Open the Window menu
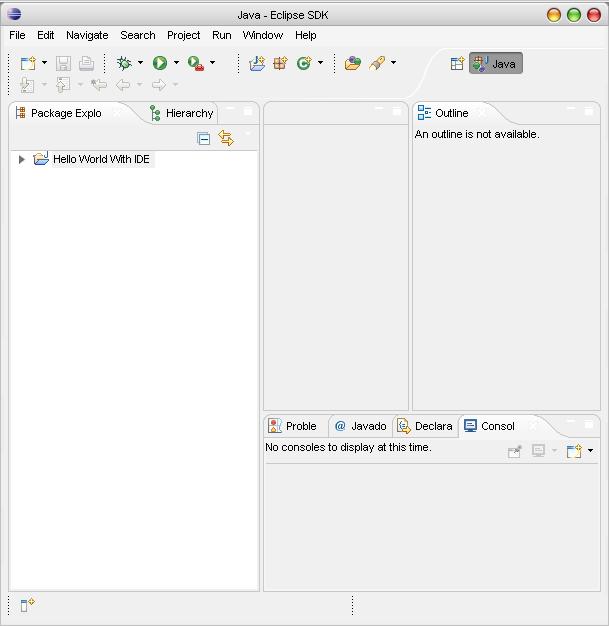The width and height of the screenshot is (609, 626). coord(263,35)
